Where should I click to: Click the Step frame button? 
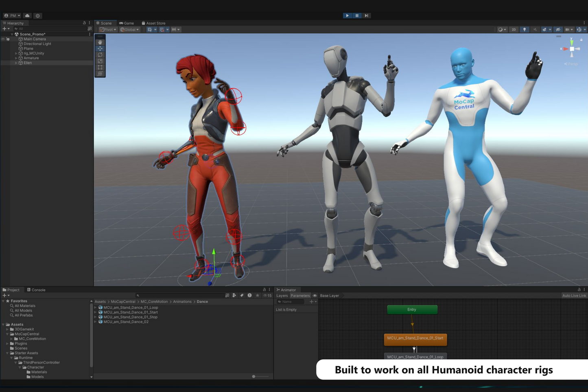pos(366,15)
